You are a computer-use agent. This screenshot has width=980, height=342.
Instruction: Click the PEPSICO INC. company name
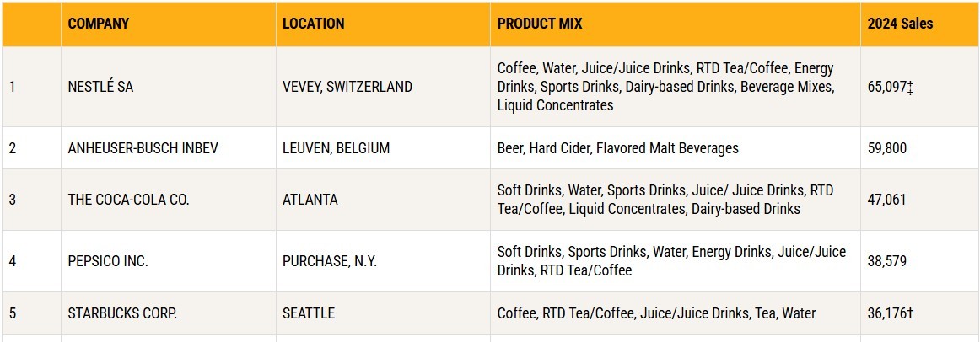click(x=108, y=261)
